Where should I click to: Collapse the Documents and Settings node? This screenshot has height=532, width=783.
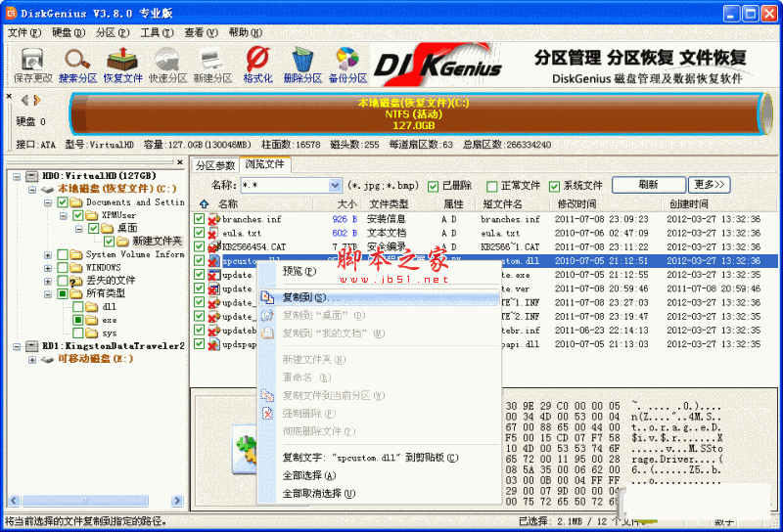(48, 202)
